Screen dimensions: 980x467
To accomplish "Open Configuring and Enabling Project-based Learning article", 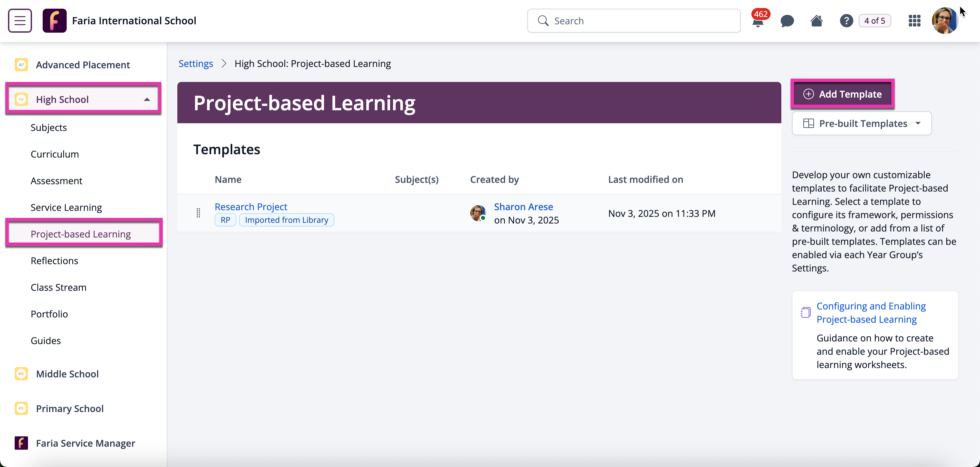I will [x=871, y=312].
